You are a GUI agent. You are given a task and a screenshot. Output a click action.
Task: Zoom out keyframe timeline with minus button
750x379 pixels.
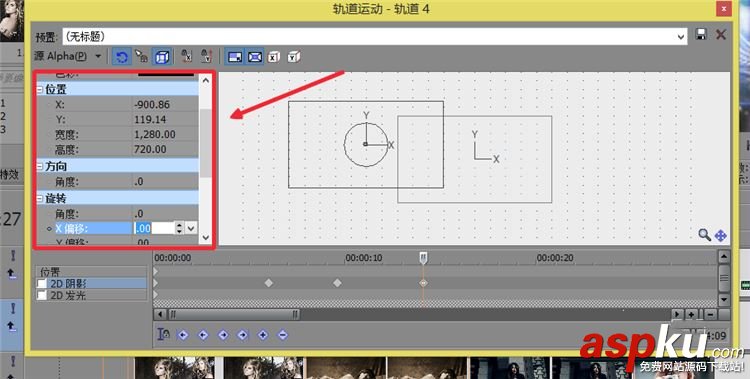point(710,314)
